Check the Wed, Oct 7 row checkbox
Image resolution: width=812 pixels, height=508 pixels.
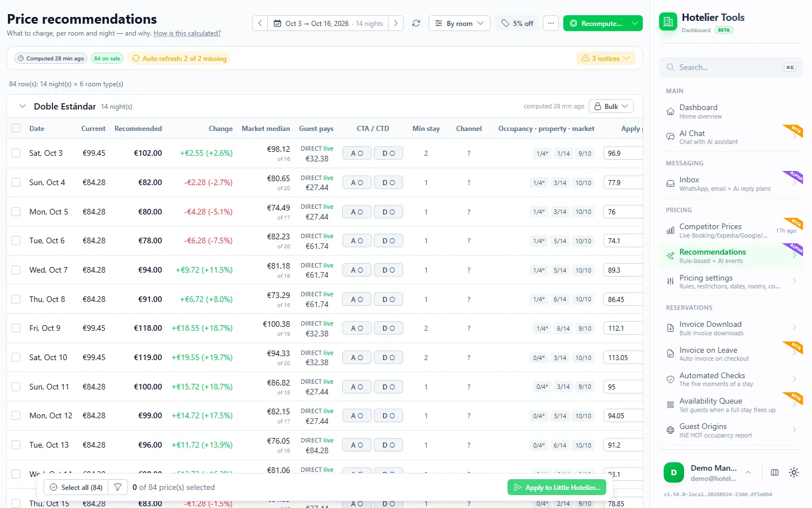[16, 270]
